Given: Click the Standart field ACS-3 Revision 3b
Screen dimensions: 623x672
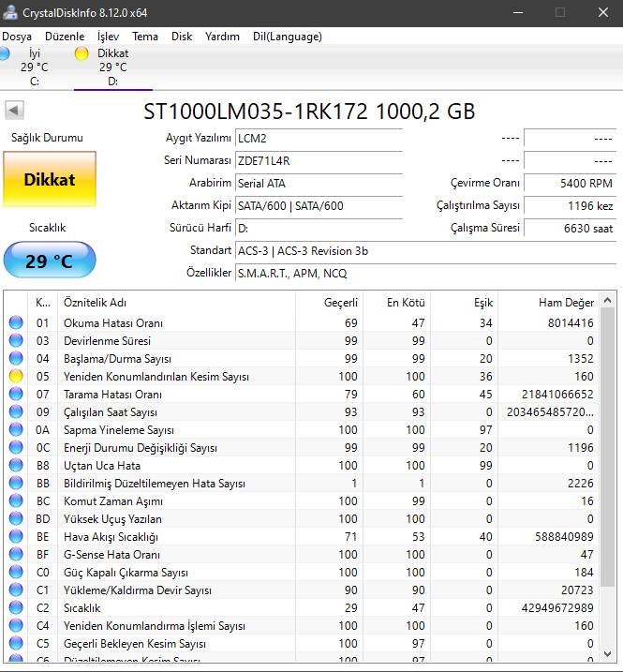Looking at the screenshot, I should [426, 251].
